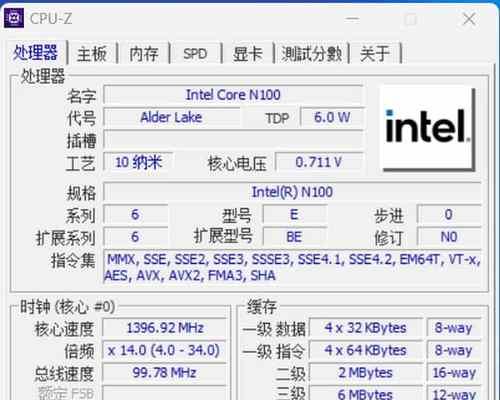Open the 内存 tab
This screenshot has height=400, width=500.
(144, 54)
